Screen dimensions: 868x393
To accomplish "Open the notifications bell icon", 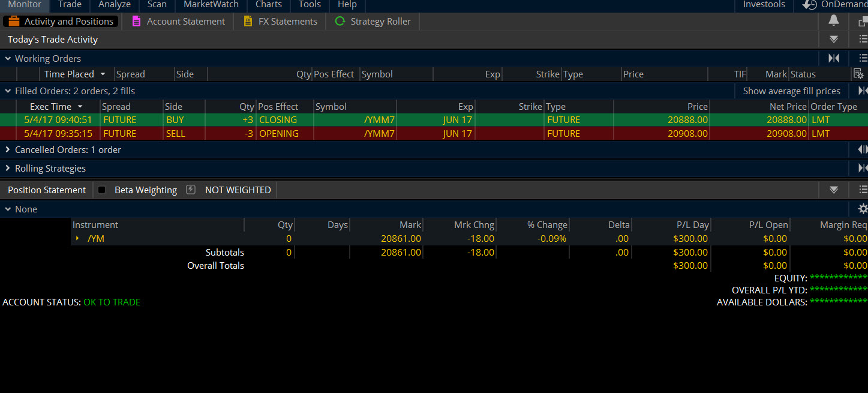I will (x=833, y=21).
